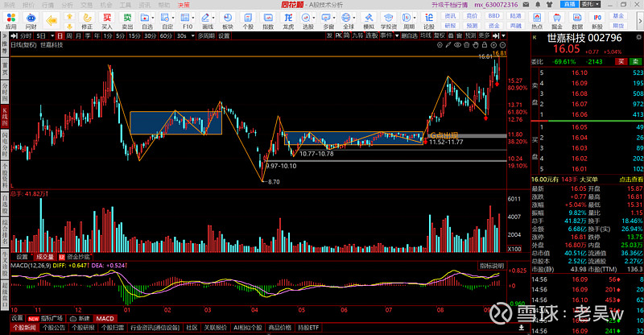Screen dimensions: 644x335
Task: Open the 个股 stock icon
Action: pyautogui.click(x=248, y=21)
